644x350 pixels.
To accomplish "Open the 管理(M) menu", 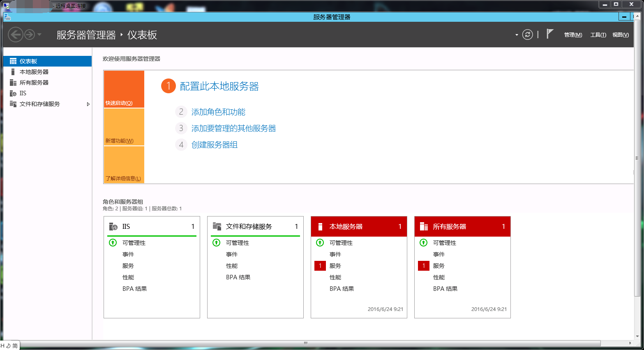I will pyautogui.click(x=573, y=35).
